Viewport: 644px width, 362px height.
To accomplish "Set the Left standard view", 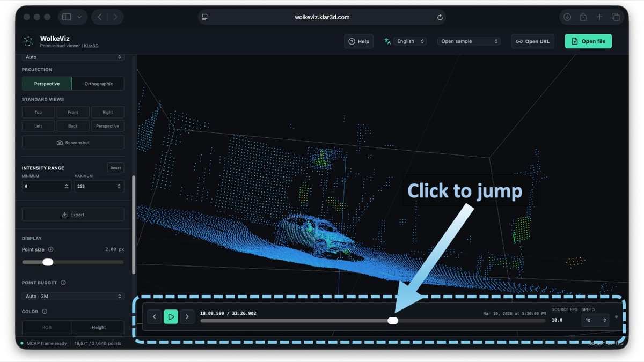I will tap(38, 126).
